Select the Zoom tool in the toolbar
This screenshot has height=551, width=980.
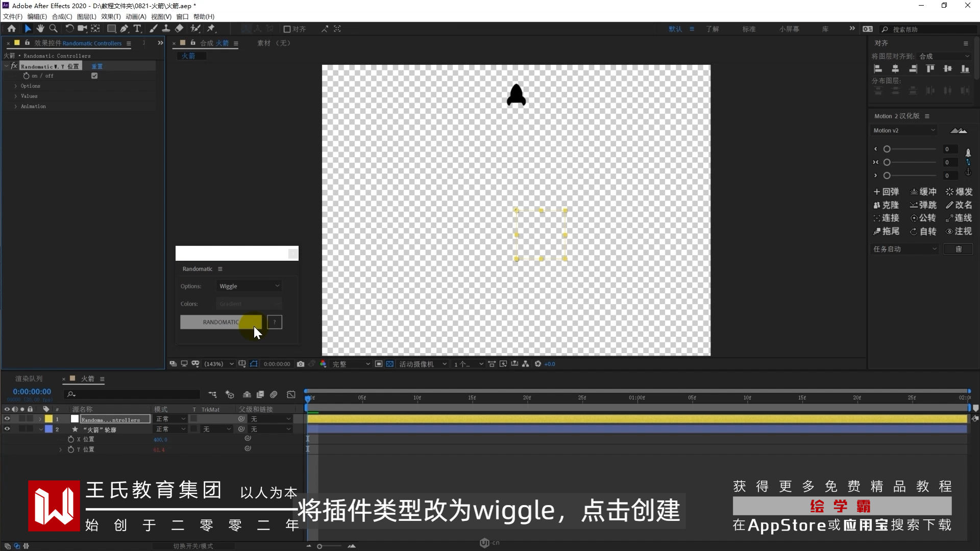[53, 29]
